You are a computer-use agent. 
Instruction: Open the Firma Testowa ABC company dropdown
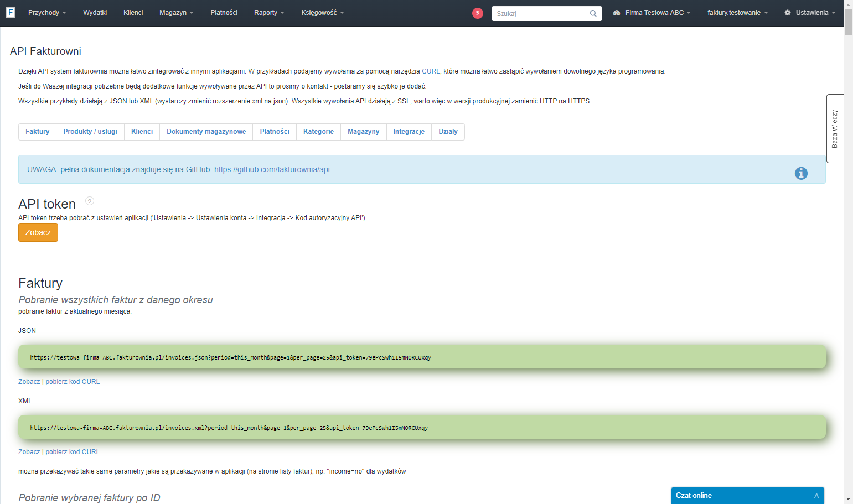tap(652, 13)
